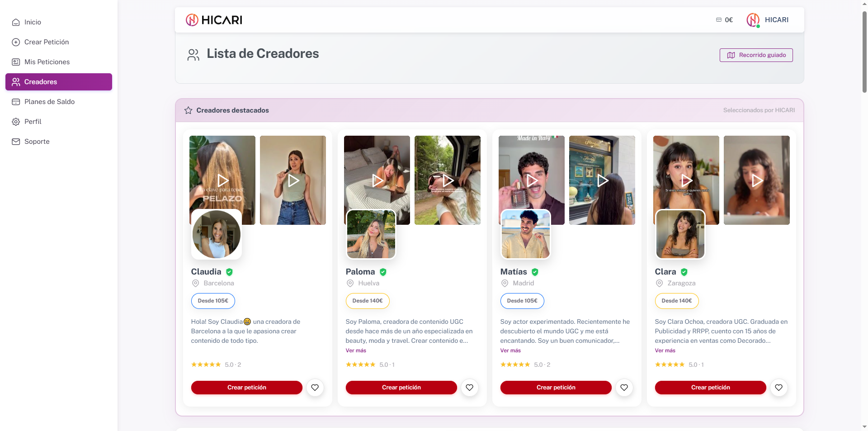
Task: Add Matías to favorites with heart
Action: click(624, 388)
